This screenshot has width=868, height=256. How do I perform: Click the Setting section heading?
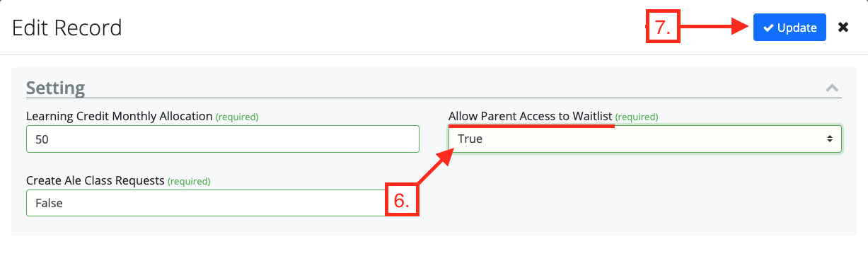click(x=55, y=88)
